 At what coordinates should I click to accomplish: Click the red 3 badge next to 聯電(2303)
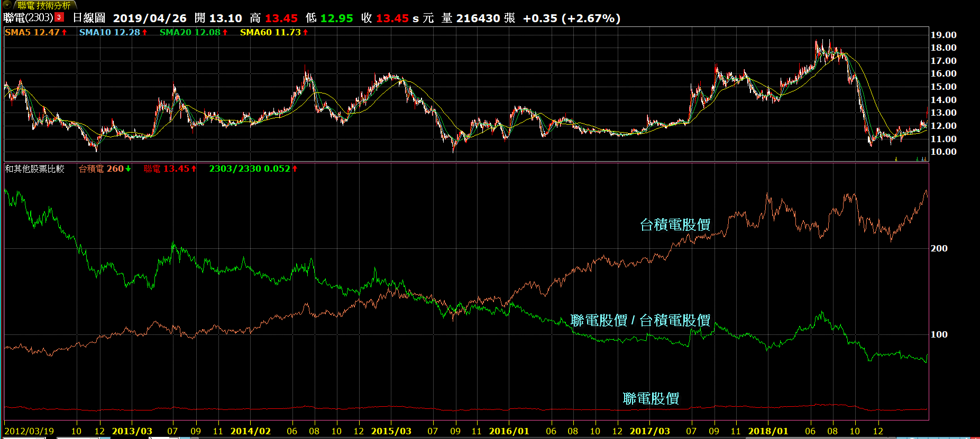click(x=59, y=17)
